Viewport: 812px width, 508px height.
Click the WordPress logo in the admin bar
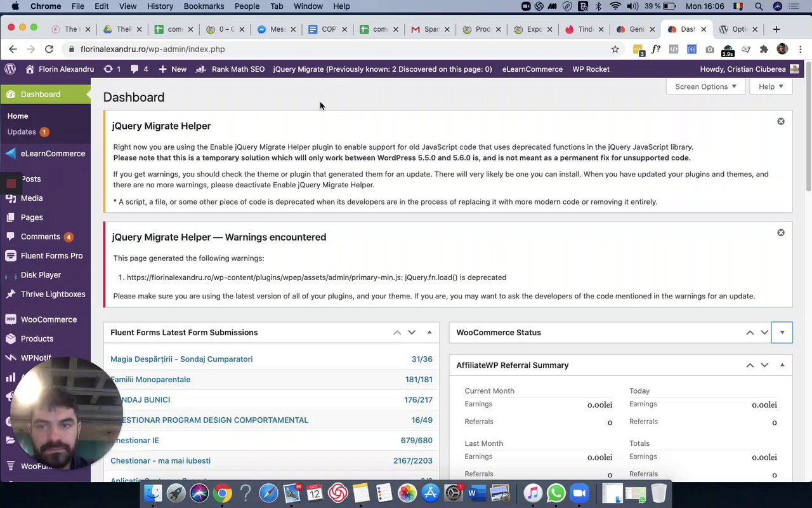pos(10,69)
